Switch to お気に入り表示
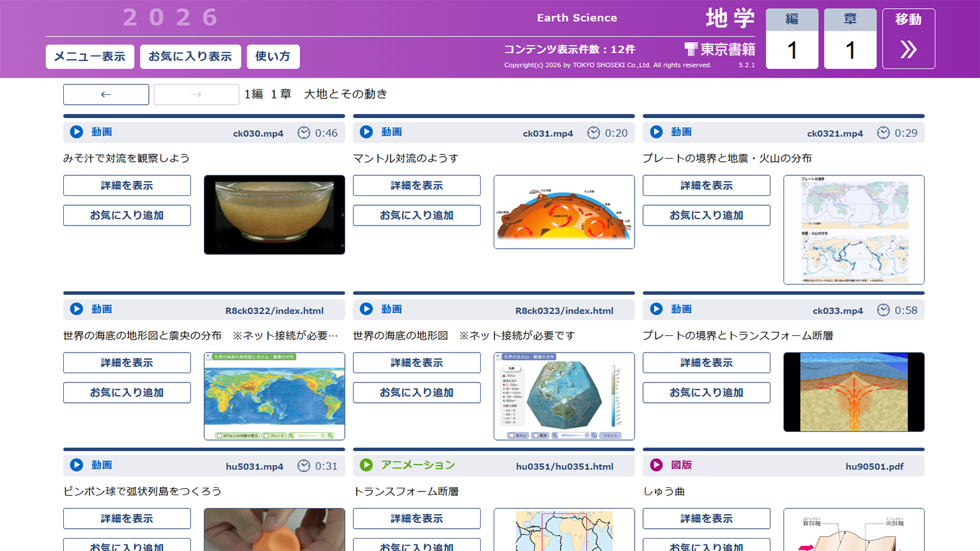Viewport: 980px width, 551px height. pyautogui.click(x=190, y=56)
